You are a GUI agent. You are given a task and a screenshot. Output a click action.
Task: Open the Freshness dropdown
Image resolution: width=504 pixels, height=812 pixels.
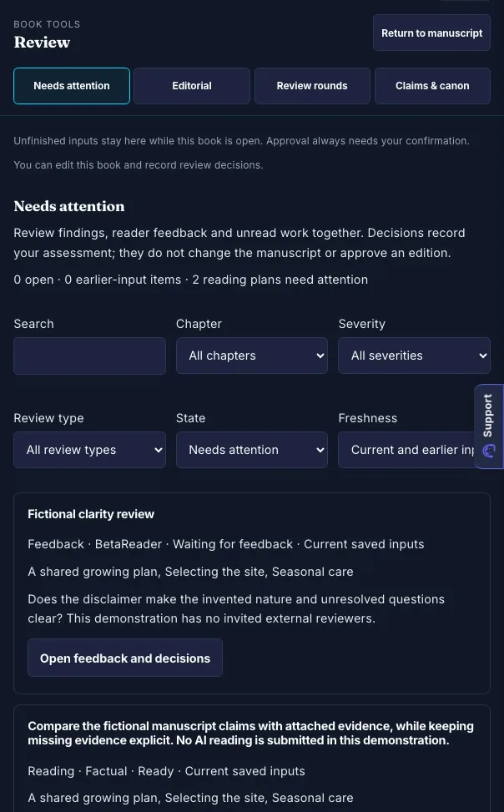pos(406,450)
